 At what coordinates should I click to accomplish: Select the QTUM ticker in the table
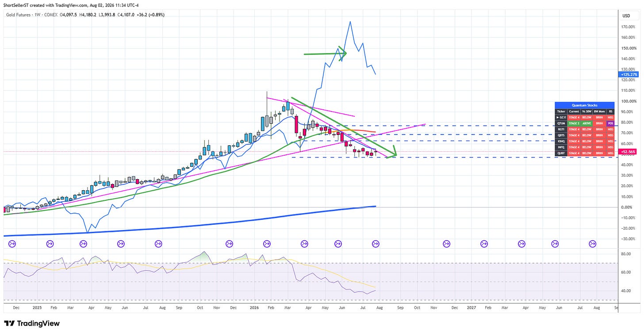click(x=561, y=124)
